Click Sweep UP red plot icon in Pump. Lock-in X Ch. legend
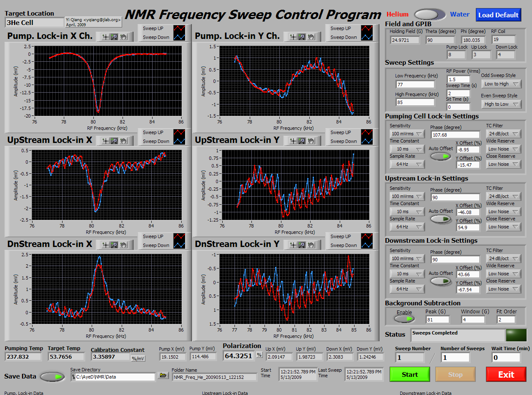The width and height of the screenshot is (532, 395). pyautogui.click(x=178, y=28)
